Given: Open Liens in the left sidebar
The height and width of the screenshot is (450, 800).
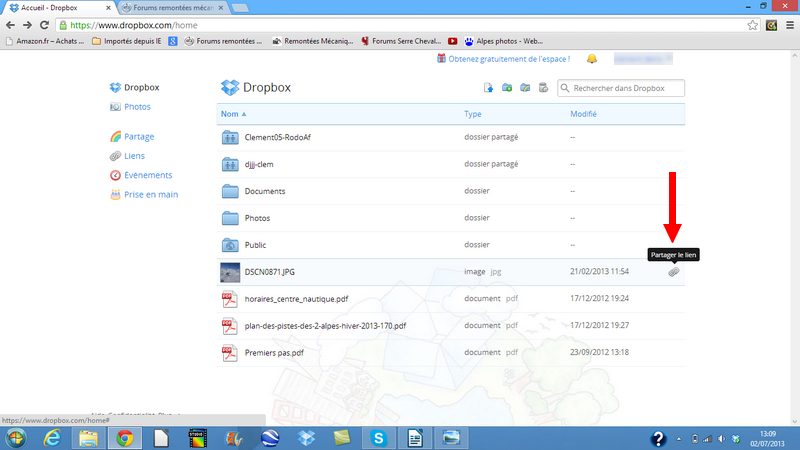Looking at the screenshot, I should [x=134, y=156].
